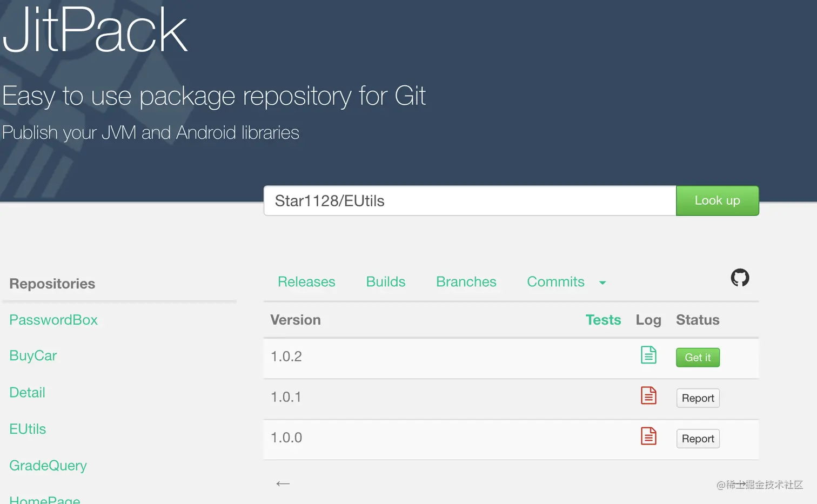The width and height of the screenshot is (817, 504).
Task: Go back with the left arrow
Action: click(283, 483)
